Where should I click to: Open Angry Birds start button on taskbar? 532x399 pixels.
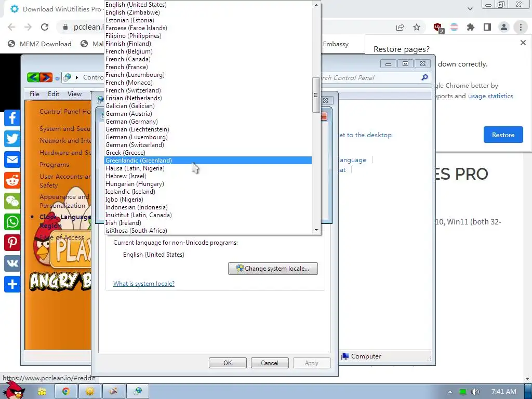click(x=14, y=390)
